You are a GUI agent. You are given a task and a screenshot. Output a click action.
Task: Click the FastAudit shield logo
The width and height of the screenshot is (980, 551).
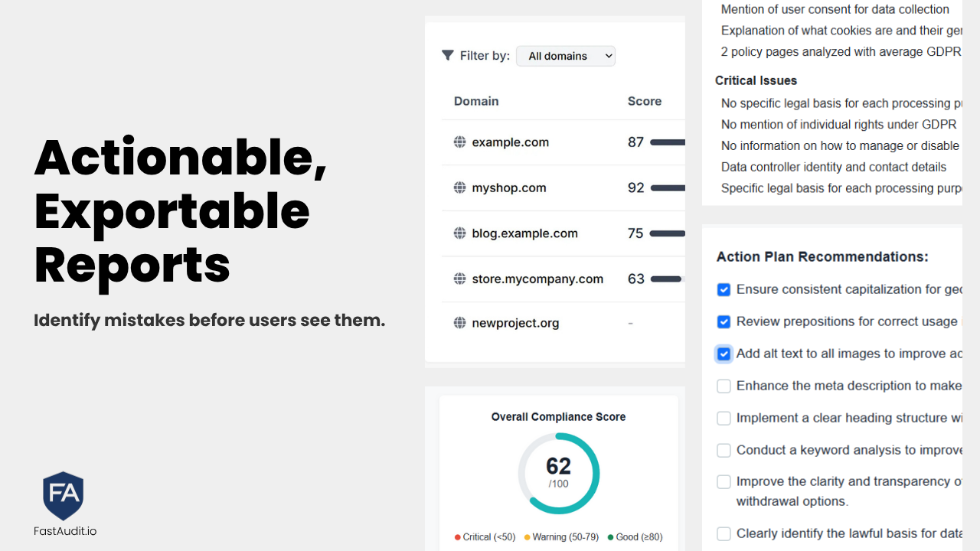click(64, 496)
